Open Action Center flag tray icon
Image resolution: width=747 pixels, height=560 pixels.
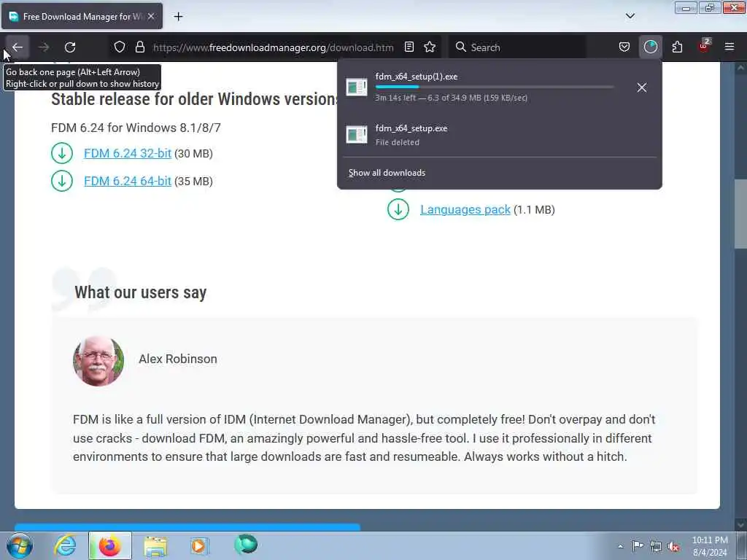click(638, 545)
